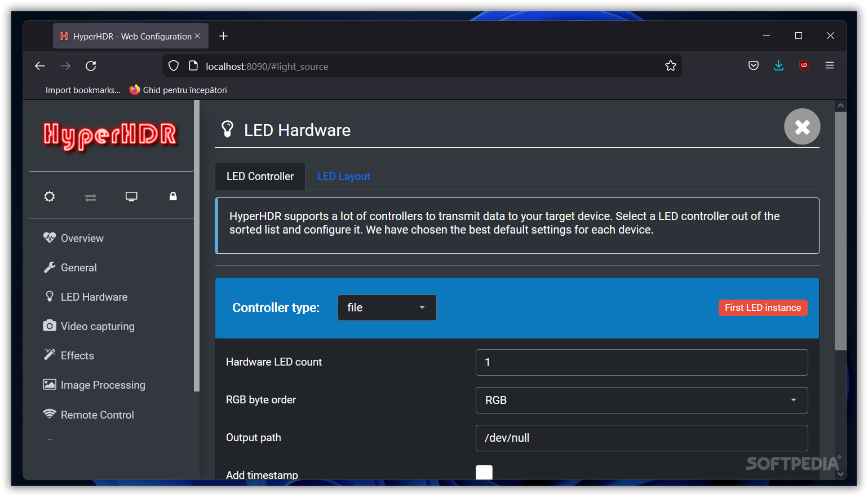868x497 pixels.
Task: Open the Firefox downloads arrow icon
Action: pyautogui.click(x=778, y=65)
